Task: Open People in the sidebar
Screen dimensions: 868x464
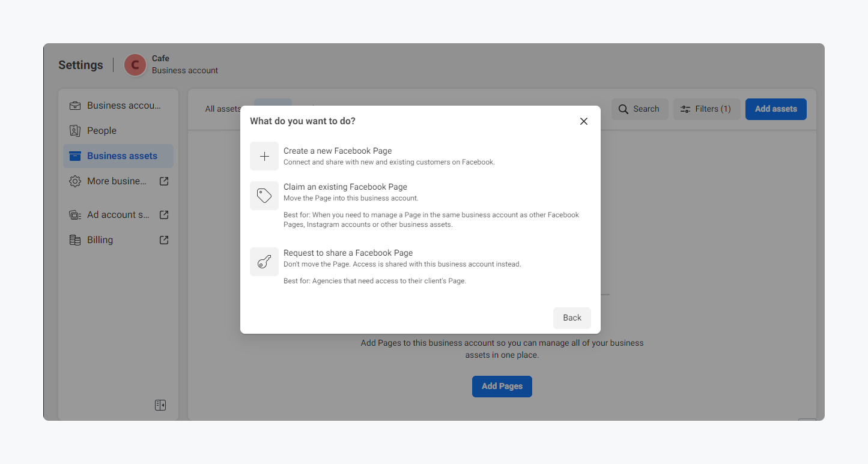Action: point(102,131)
